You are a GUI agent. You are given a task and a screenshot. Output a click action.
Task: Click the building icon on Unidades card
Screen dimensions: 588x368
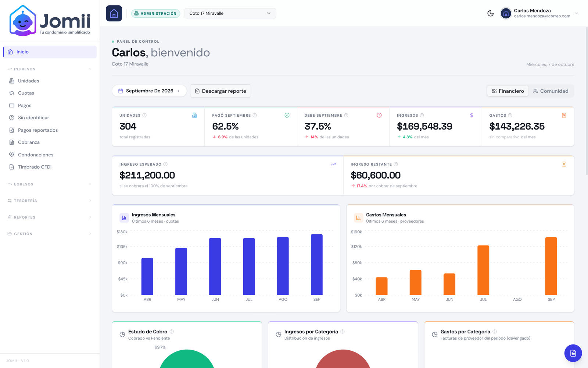(x=194, y=115)
